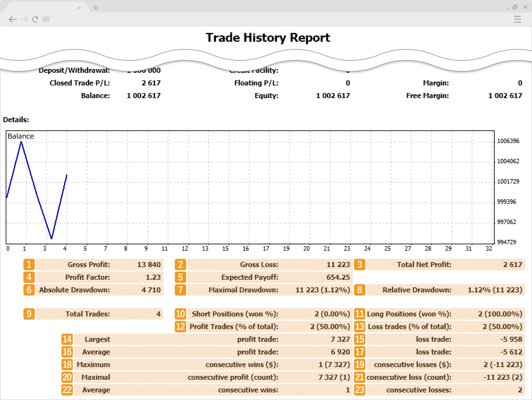The image size is (532, 400).
Task: Reload the Trade History Report page
Action: (35, 19)
